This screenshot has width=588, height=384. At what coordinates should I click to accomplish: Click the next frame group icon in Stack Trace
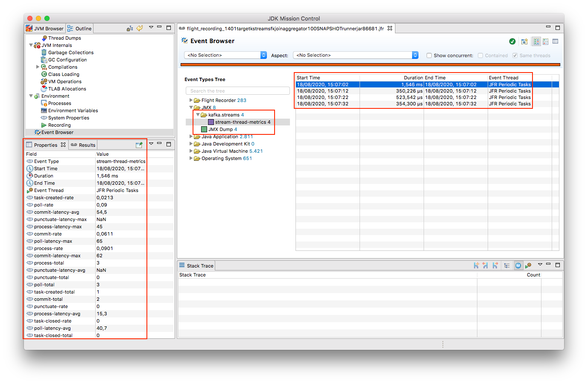[495, 265]
